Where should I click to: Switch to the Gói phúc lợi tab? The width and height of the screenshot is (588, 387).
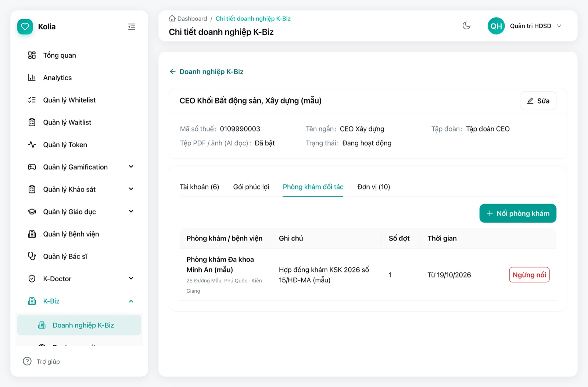tap(251, 187)
